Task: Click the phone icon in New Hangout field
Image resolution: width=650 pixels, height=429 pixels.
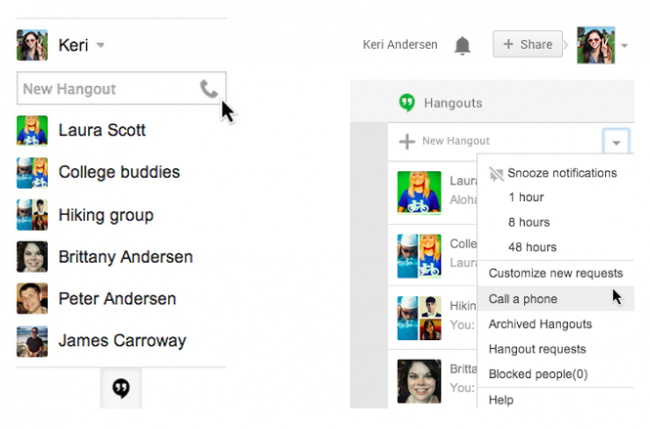Action: click(208, 89)
